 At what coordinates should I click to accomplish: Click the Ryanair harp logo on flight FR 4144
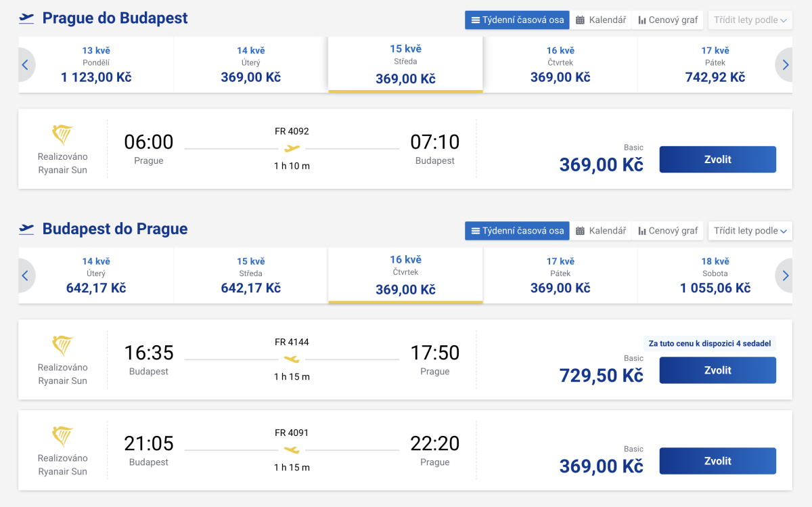coord(62,346)
